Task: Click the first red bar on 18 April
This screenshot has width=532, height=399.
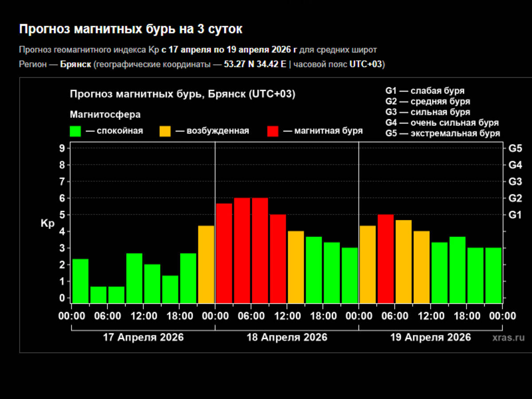Action: click(x=224, y=253)
